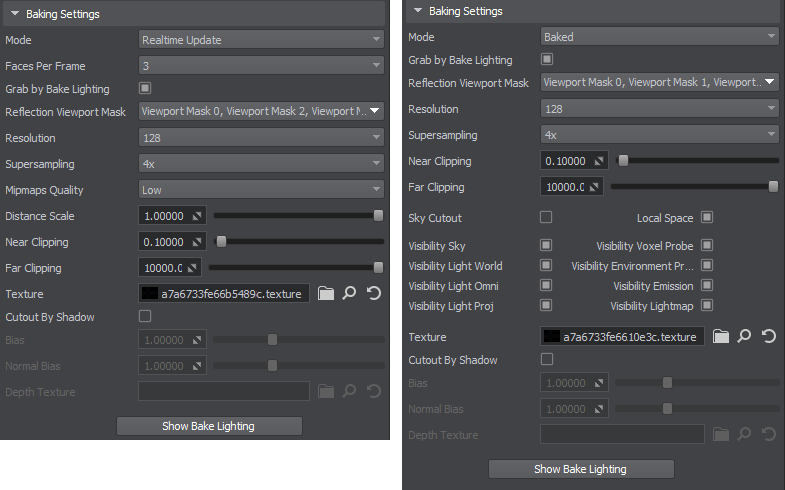The height and width of the screenshot is (490, 785).
Task: Click Show Bake Lighting below a7a6733fe6610e3c.texture
Action: point(580,469)
